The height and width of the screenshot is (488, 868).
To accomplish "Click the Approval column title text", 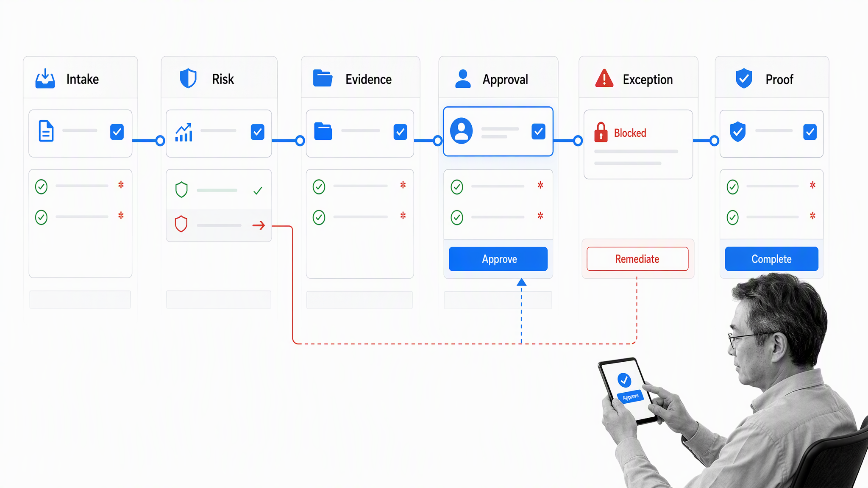I will (505, 80).
